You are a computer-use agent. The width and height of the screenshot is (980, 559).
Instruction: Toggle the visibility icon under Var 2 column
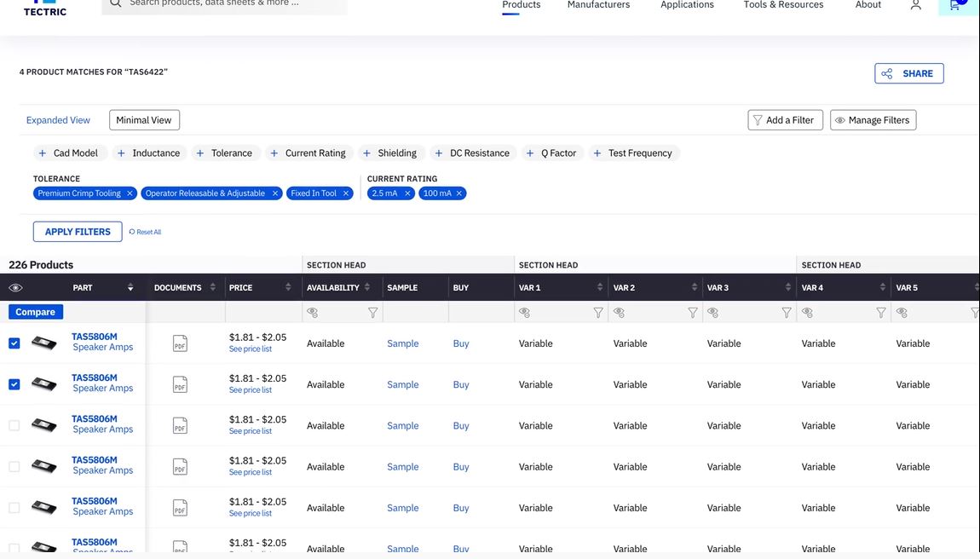click(620, 313)
